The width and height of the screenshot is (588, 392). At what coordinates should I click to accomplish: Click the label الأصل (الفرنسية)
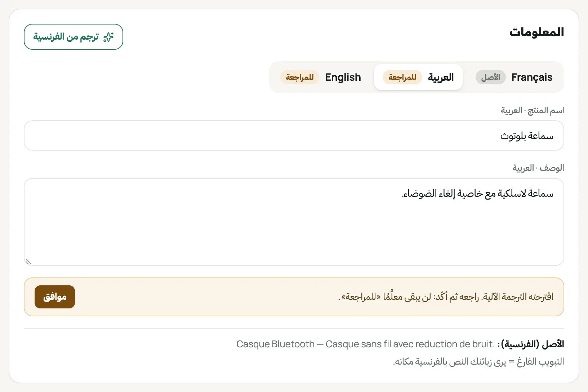click(x=531, y=344)
